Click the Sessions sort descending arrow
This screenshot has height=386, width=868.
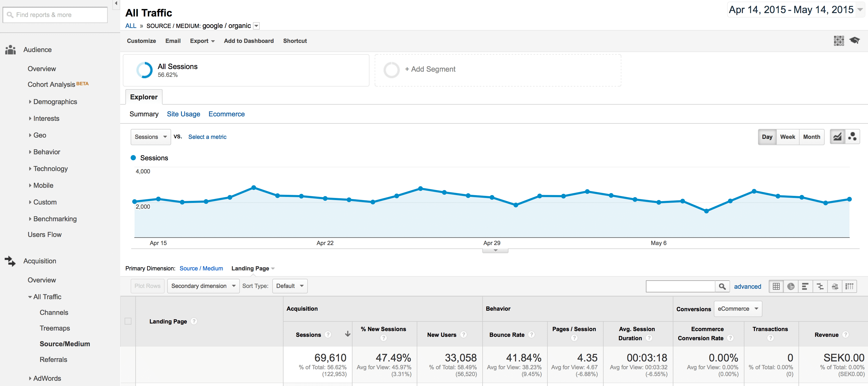click(348, 334)
